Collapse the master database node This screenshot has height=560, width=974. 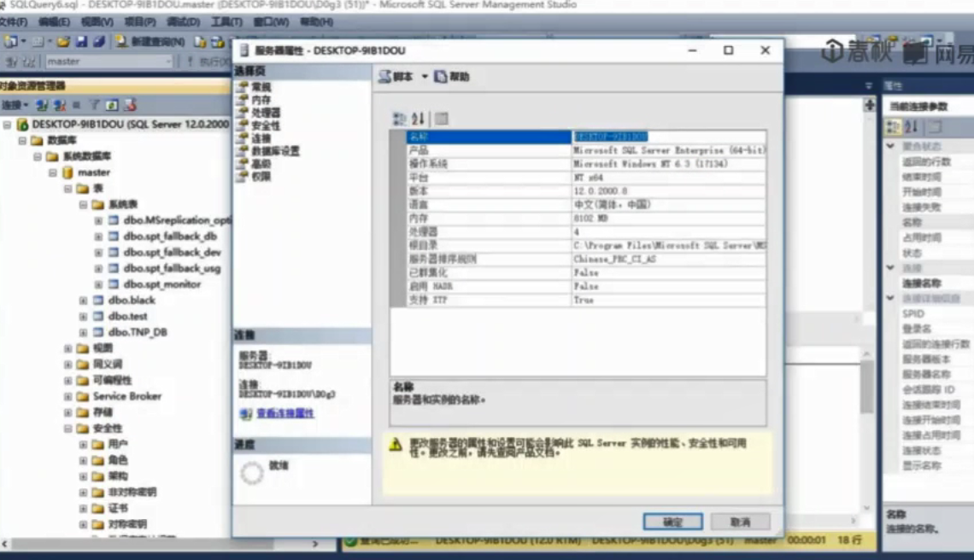[x=53, y=172]
